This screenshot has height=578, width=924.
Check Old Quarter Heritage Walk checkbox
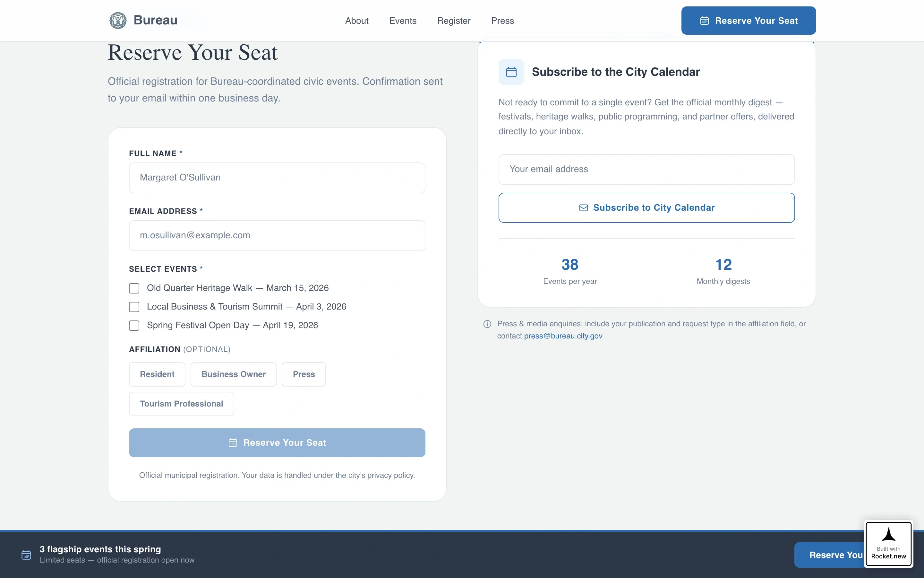(134, 288)
